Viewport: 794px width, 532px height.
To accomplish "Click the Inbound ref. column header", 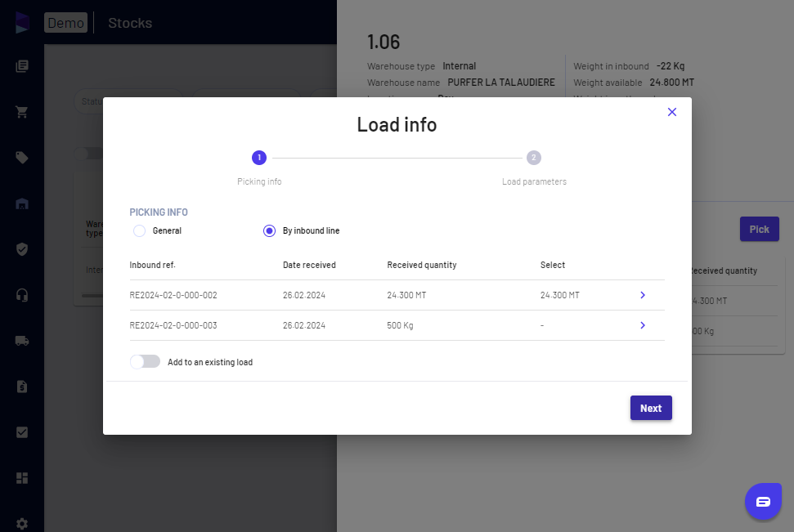I will coord(152,265).
